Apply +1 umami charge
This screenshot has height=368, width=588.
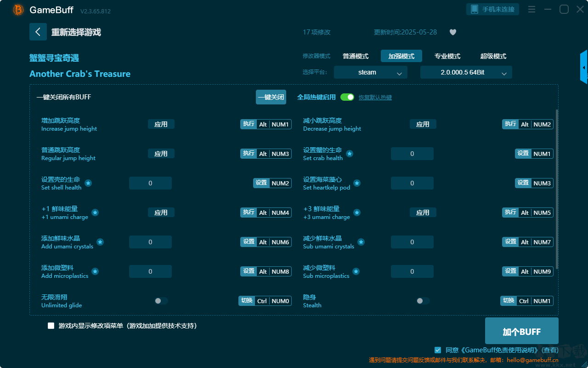pyautogui.click(x=161, y=213)
